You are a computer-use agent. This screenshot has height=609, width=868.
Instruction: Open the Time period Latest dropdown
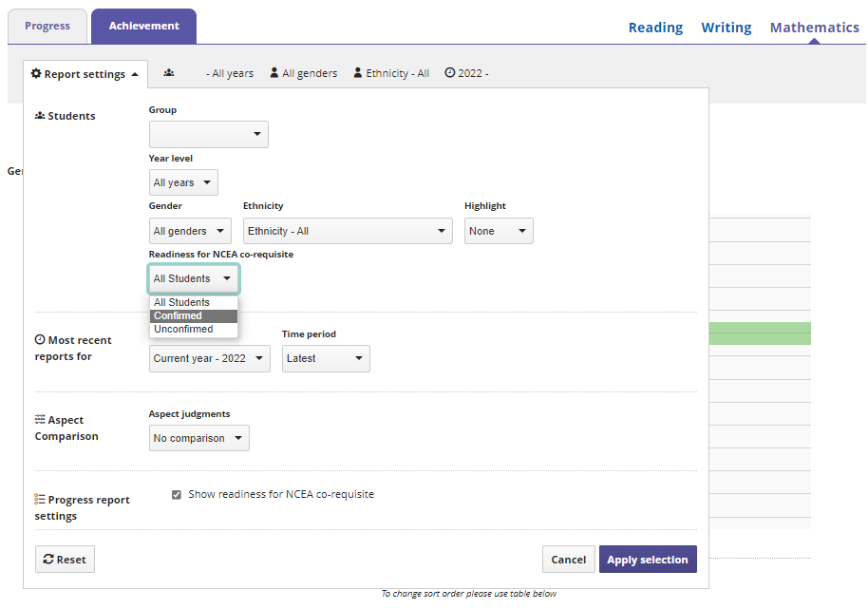click(x=325, y=358)
